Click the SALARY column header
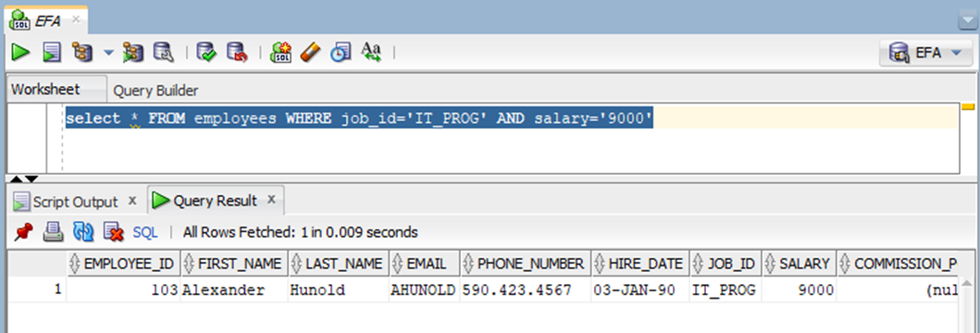Viewport: 980px width, 333px height. (799, 264)
